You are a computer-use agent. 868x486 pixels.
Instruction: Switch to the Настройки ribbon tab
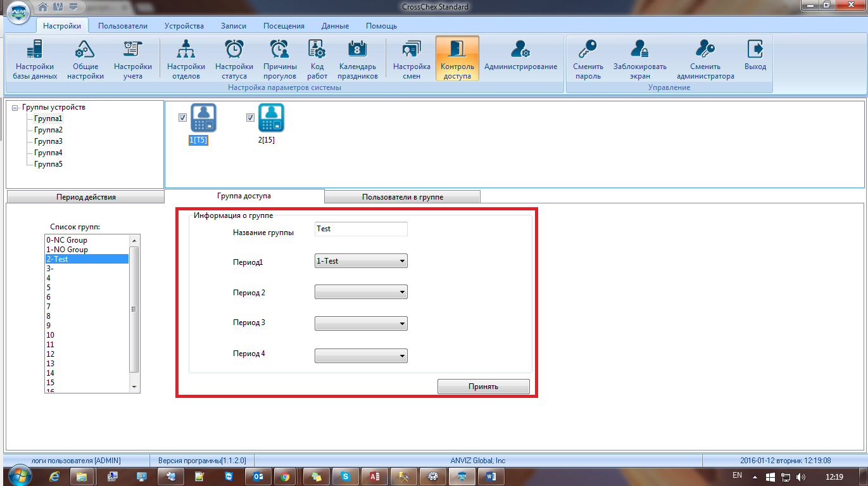(x=62, y=26)
